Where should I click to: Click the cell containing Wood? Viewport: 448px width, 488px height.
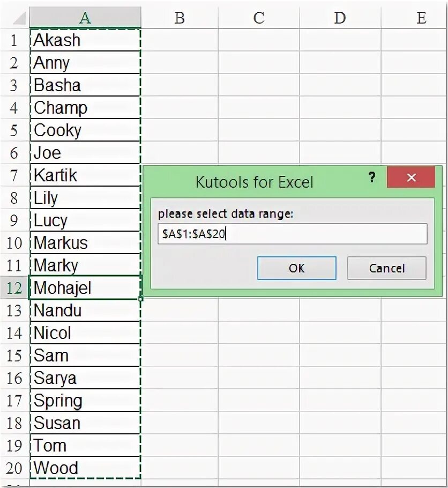pos(85,468)
